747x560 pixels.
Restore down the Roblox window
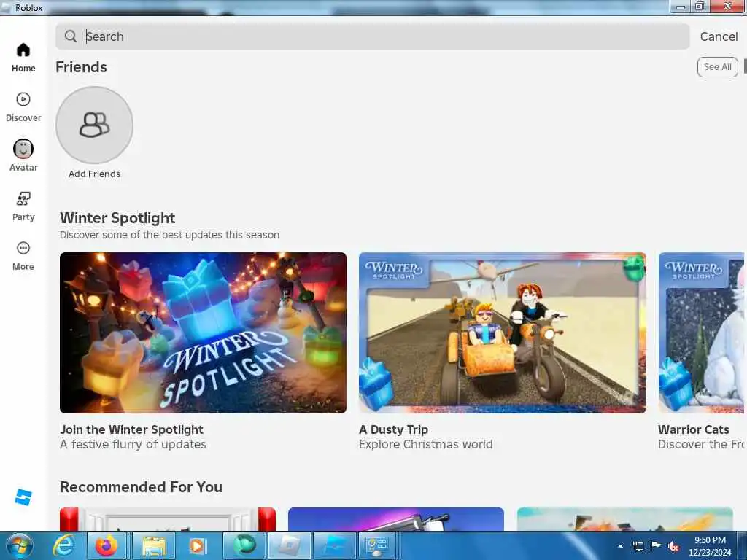(x=700, y=6)
